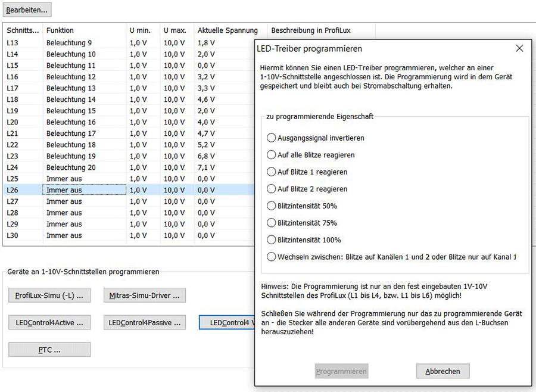536x392 pixels.
Task: Click the ProfiLux-Simu (-L) button
Action: (x=49, y=295)
